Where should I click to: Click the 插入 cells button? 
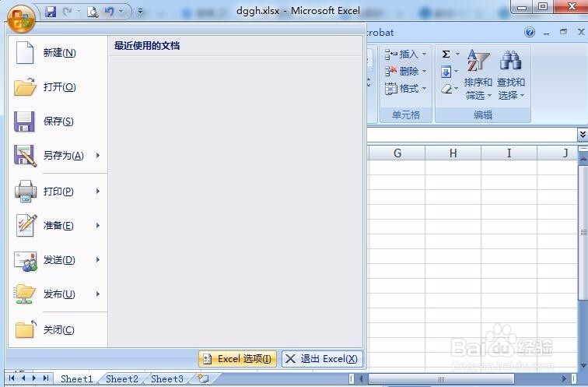point(401,55)
